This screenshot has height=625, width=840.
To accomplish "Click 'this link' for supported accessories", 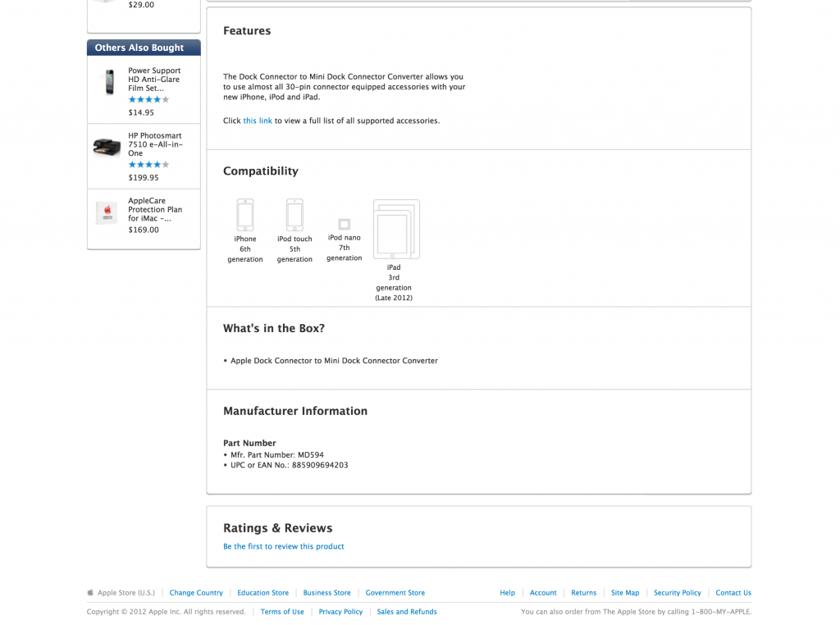I will (258, 121).
